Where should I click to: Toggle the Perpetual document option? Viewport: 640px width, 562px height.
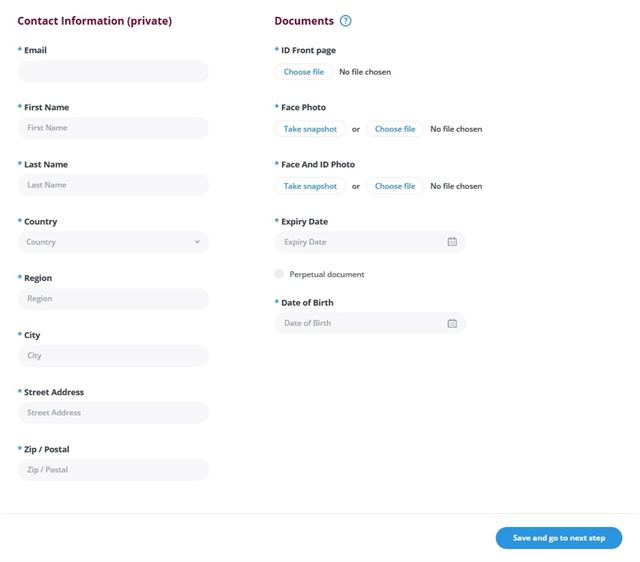click(x=279, y=274)
